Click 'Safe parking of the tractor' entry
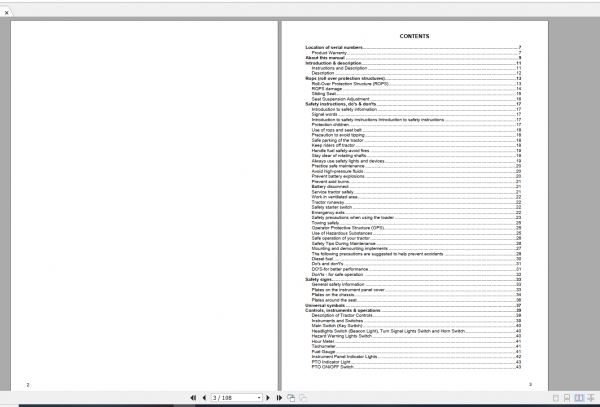Screen dimensions: 600x407 pyautogui.click(x=337, y=140)
